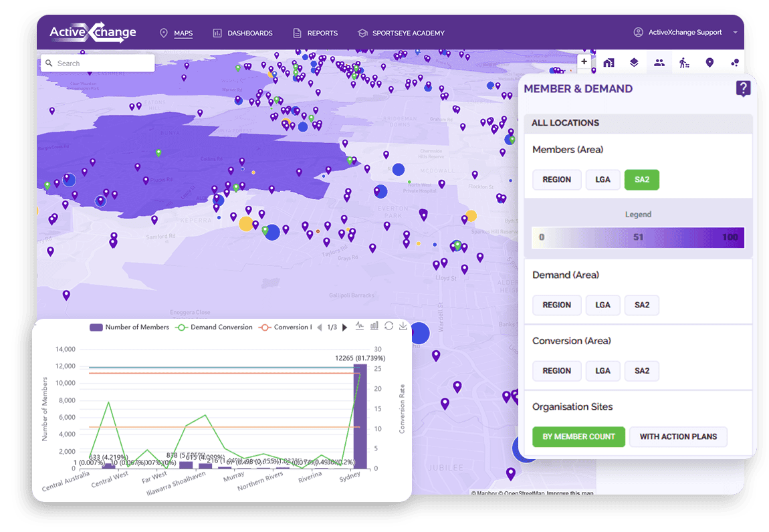Click the help question mark icon
This screenshot has width=769, height=532.
click(x=743, y=88)
